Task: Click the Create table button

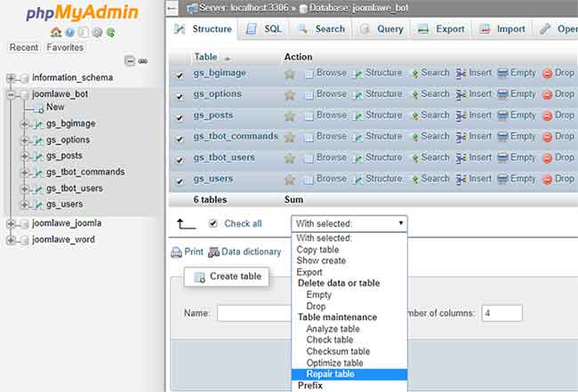Action: pyautogui.click(x=227, y=276)
